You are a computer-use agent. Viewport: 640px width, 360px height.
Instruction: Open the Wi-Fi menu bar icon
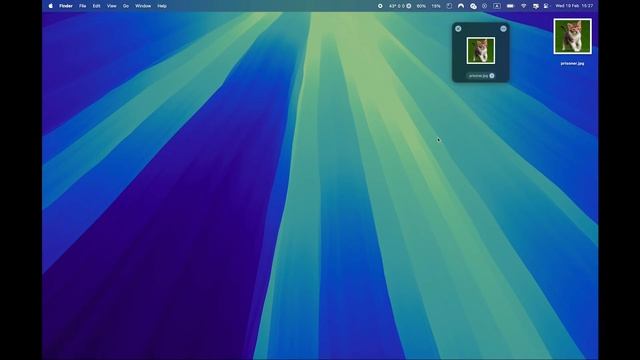[x=524, y=6]
